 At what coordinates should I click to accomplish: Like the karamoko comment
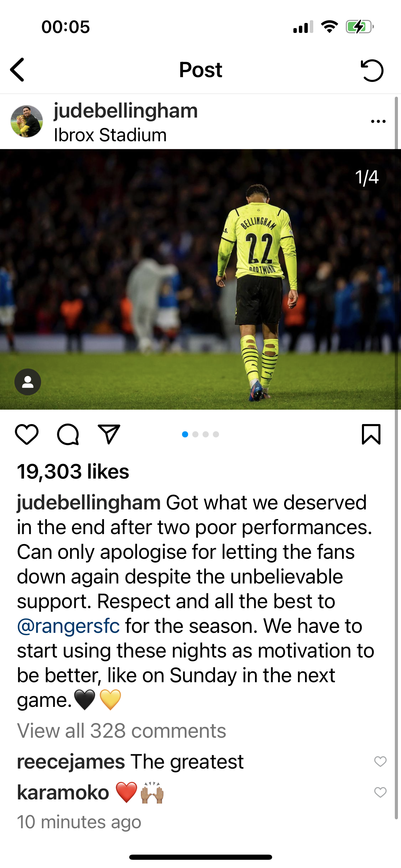point(380,792)
